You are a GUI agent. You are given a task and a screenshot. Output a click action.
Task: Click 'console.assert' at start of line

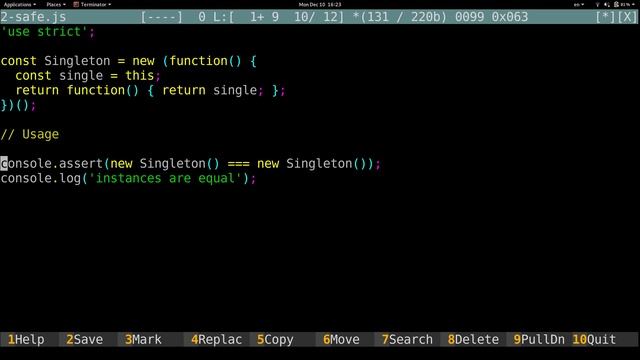[x=51, y=164]
